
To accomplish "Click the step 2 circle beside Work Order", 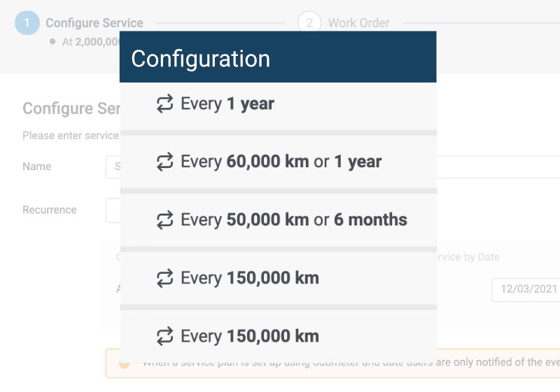I will [x=309, y=23].
